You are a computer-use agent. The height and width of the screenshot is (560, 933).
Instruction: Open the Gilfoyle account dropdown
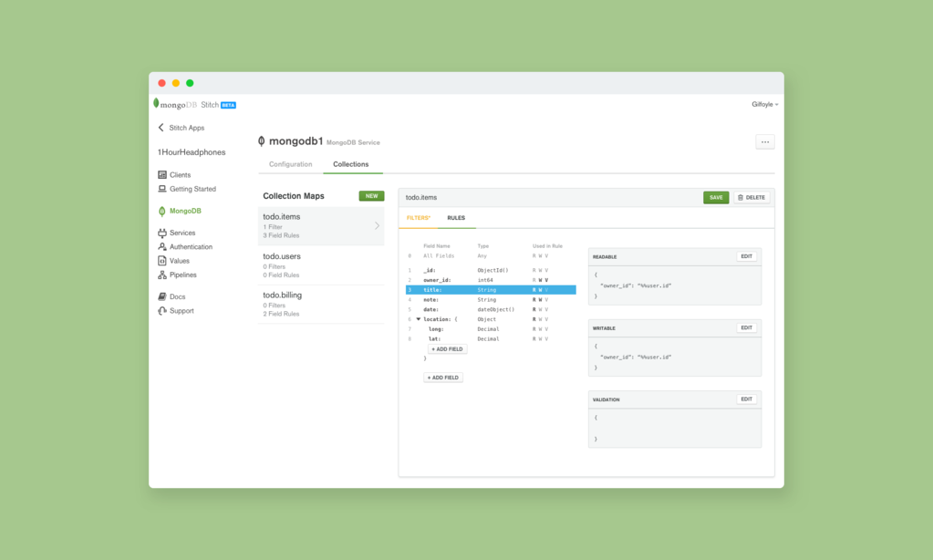(x=764, y=104)
